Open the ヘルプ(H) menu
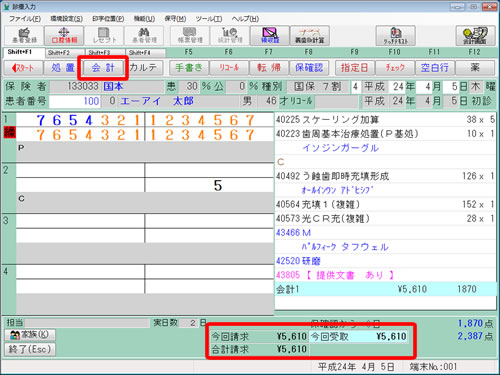500x375 pixels. 245,19
